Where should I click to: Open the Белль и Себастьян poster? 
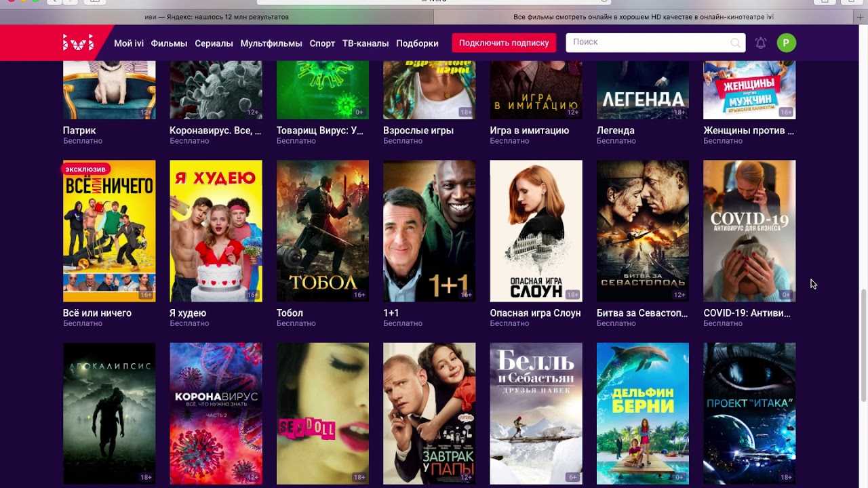pos(536,413)
